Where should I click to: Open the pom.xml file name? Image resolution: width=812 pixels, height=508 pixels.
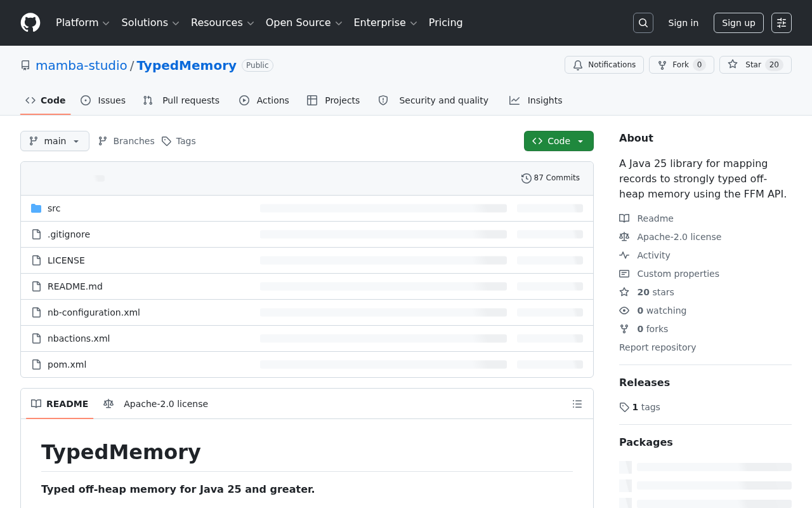point(67,364)
